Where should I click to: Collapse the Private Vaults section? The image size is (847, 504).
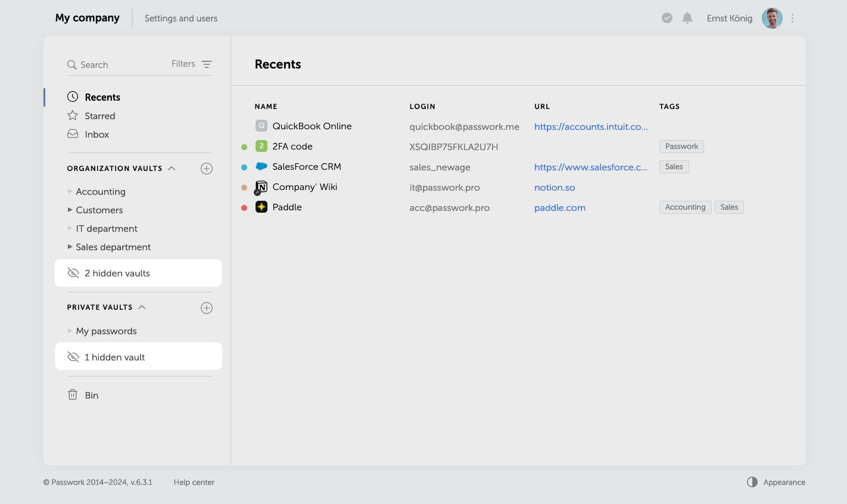point(142,307)
